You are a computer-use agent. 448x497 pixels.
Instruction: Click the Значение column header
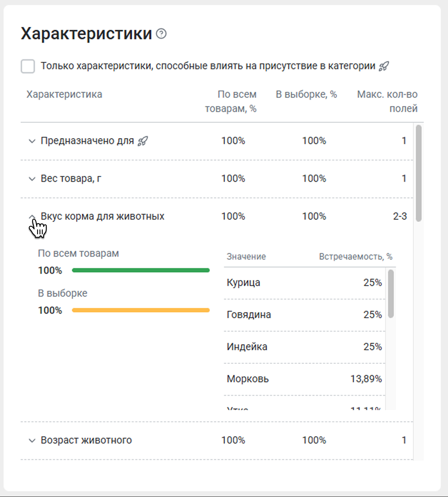tap(246, 257)
